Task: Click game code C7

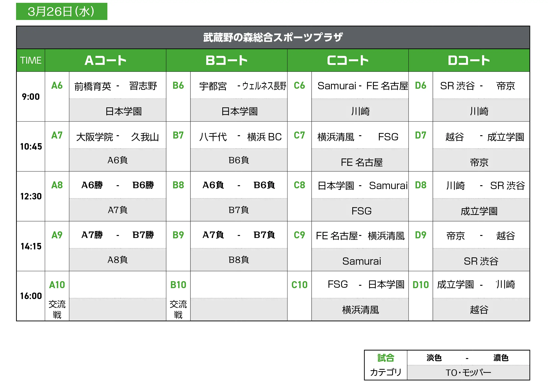Action: pyautogui.click(x=299, y=135)
